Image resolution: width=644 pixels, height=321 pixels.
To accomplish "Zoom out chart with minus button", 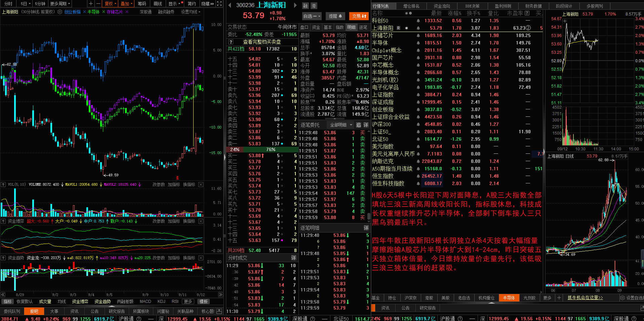I will pos(98,4).
